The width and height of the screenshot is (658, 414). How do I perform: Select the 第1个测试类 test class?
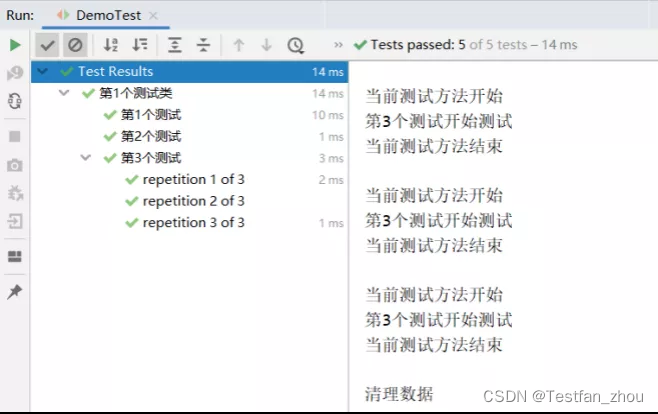pos(136,93)
